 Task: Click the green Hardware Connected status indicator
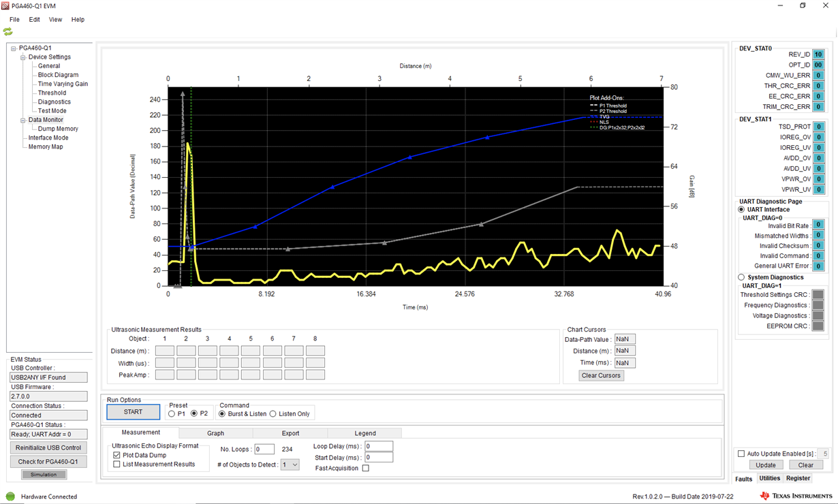(x=10, y=497)
